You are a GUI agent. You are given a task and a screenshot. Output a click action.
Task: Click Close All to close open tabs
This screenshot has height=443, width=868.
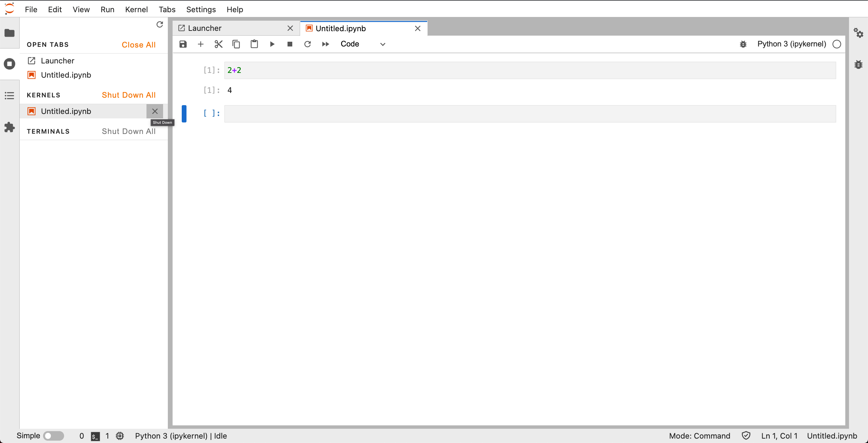pos(139,44)
